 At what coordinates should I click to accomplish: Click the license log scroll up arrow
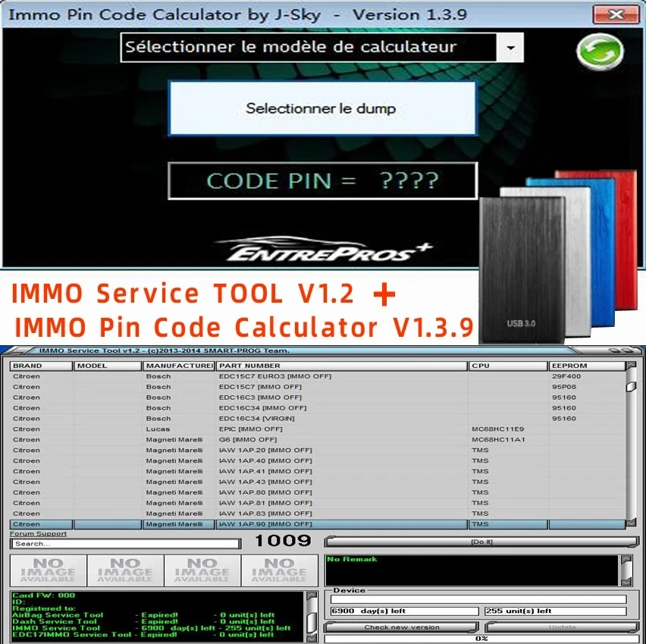(312, 595)
